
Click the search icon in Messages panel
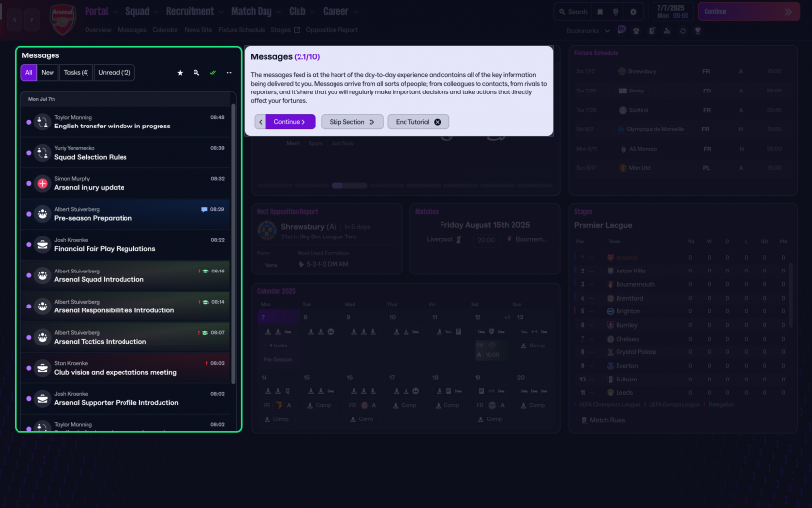tap(196, 73)
